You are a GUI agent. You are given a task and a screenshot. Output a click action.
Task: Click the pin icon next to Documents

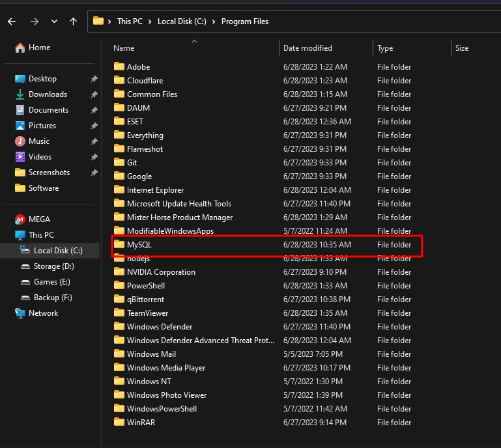click(x=94, y=110)
